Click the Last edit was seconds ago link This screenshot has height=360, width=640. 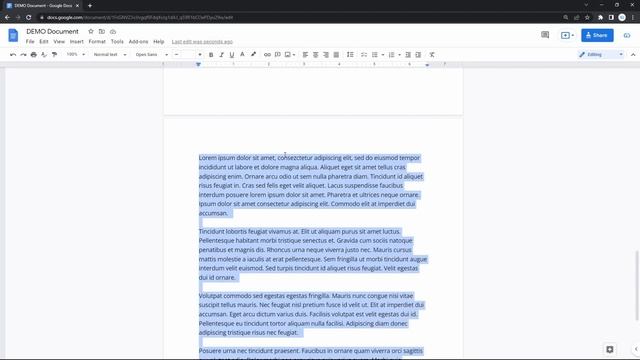pos(202,42)
